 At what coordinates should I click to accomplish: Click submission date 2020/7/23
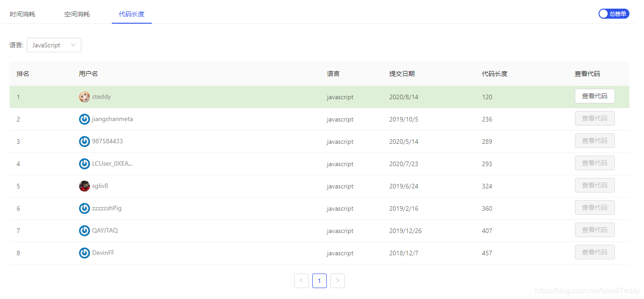coord(404,164)
